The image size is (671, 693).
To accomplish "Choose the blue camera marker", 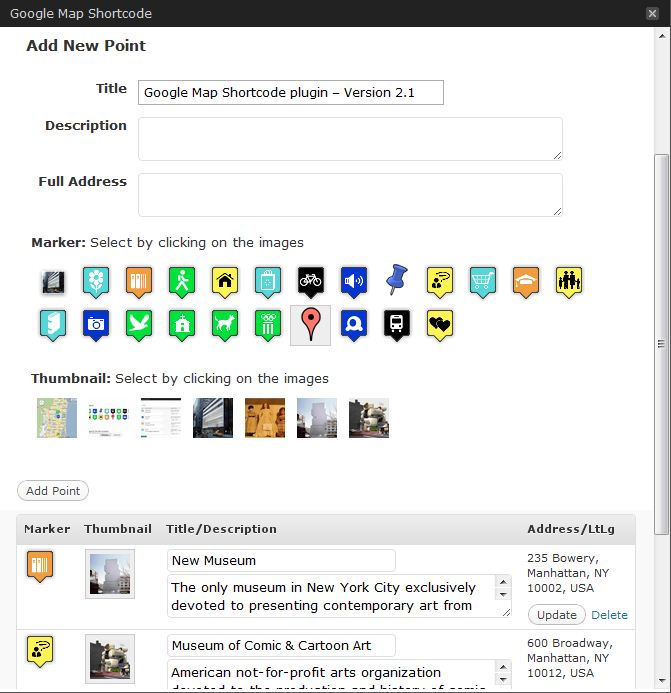I will click(96, 325).
